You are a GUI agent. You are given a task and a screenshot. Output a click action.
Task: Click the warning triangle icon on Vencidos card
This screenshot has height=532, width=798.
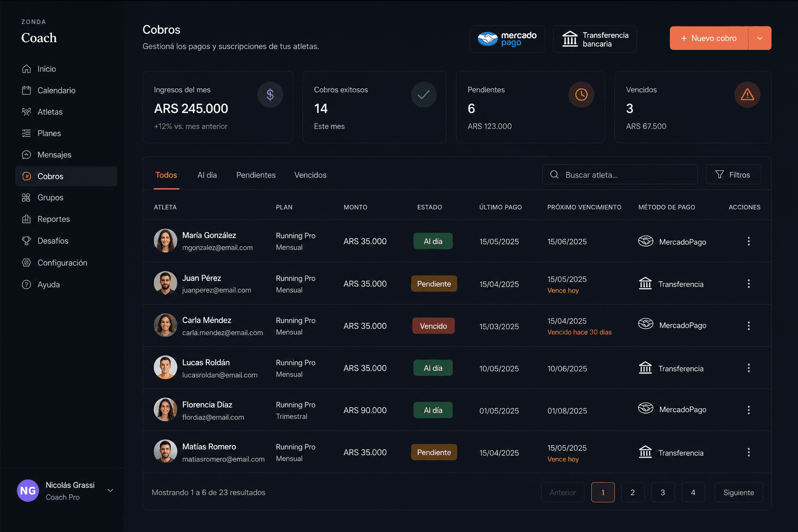click(x=748, y=95)
